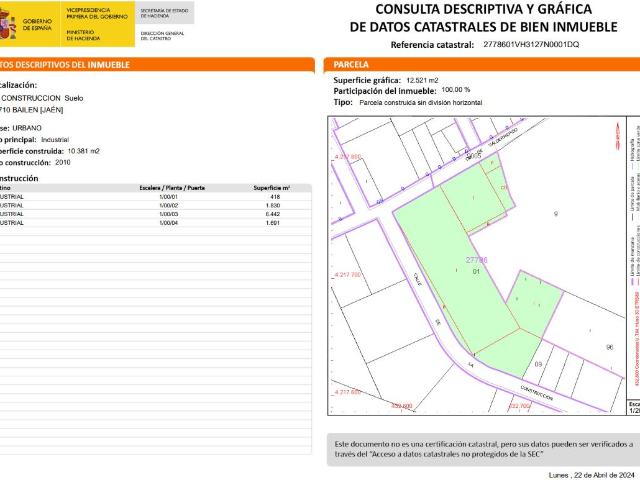
Task: Click the red north arrow on the map
Action: 617,137
